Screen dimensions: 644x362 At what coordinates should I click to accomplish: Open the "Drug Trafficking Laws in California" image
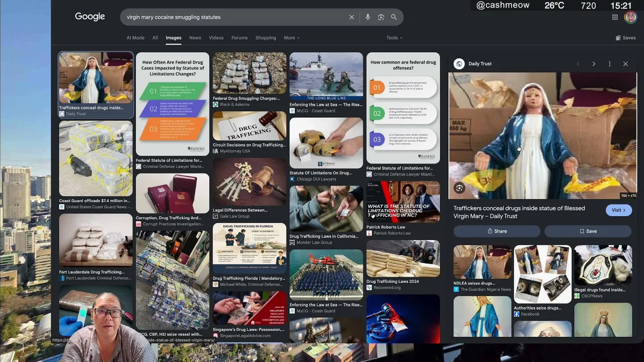[326, 209]
